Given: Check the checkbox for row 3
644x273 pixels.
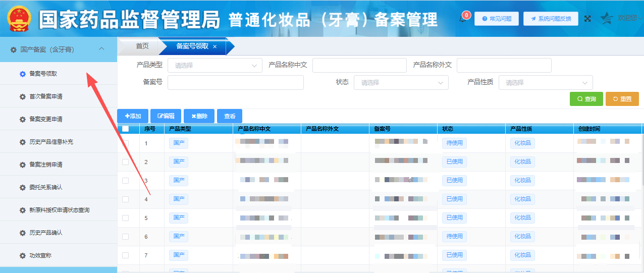Looking at the screenshot, I should (x=125, y=181).
